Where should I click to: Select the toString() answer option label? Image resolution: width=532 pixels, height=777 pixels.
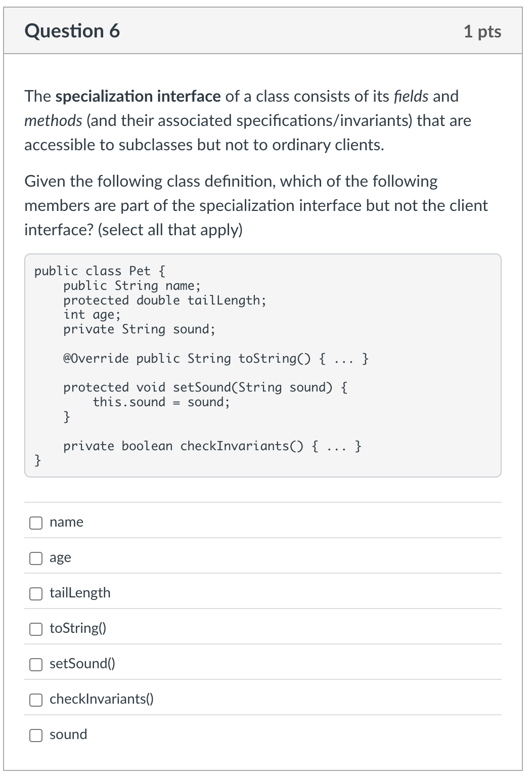pyautogui.click(x=77, y=629)
